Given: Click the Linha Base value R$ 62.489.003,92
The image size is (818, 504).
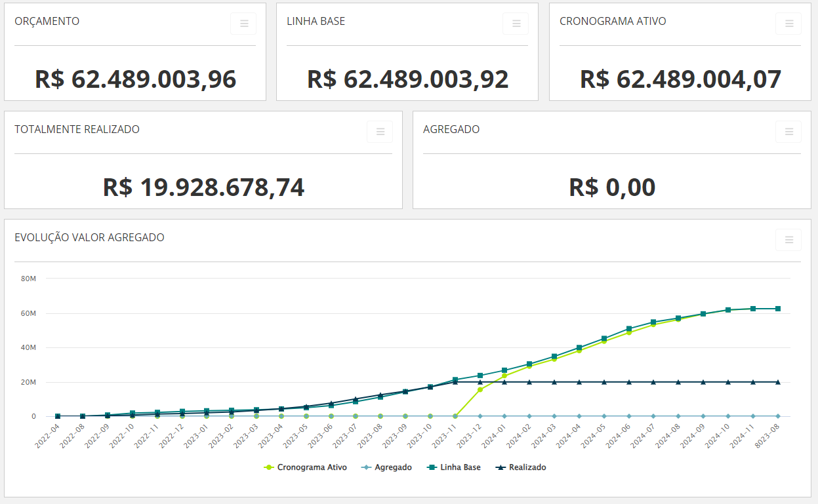Looking at the screenshot, I should (407, 79).
